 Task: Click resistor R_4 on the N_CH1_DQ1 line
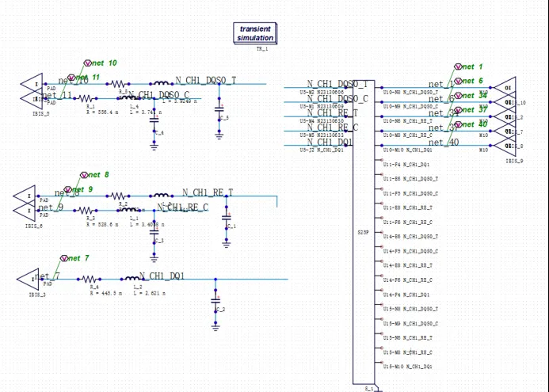89,280
